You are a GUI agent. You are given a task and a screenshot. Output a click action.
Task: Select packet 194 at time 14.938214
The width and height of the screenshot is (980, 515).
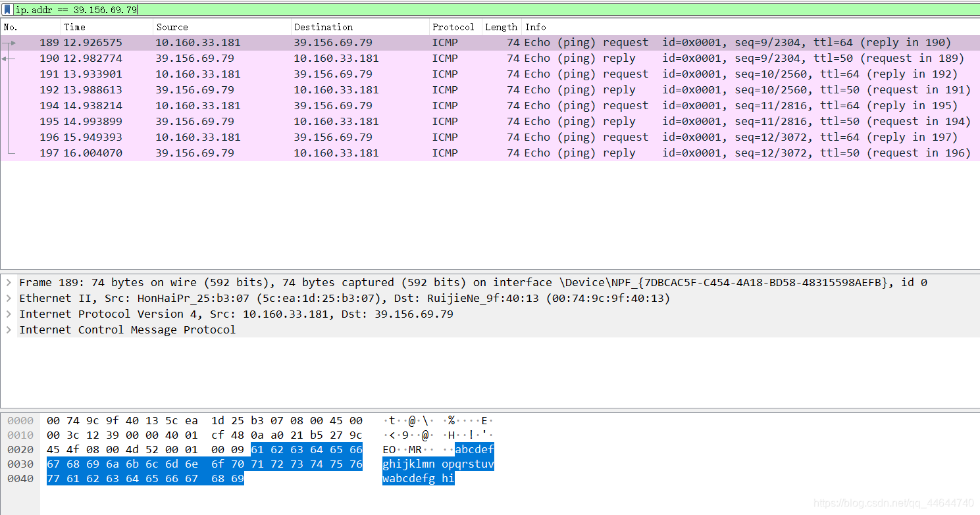point(490,106)
